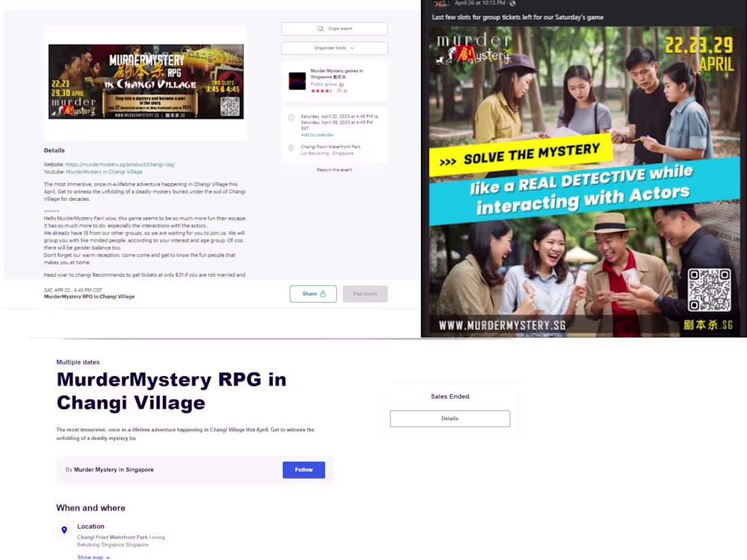
Task: Click the MurderMystery RPG banner image
Action: (145, 81)
